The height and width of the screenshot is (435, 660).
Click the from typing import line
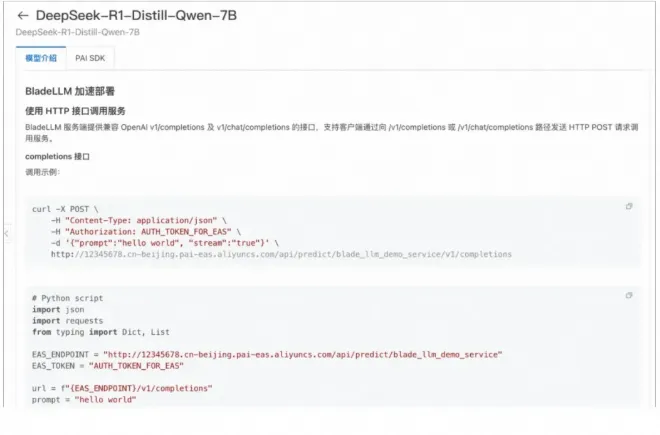101,332
